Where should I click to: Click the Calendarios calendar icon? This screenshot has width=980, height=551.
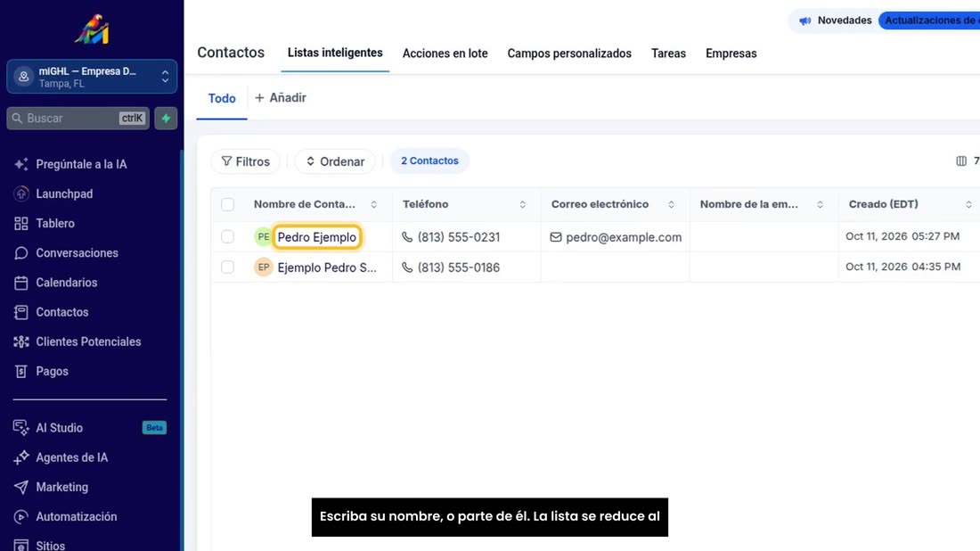[21, 283]
